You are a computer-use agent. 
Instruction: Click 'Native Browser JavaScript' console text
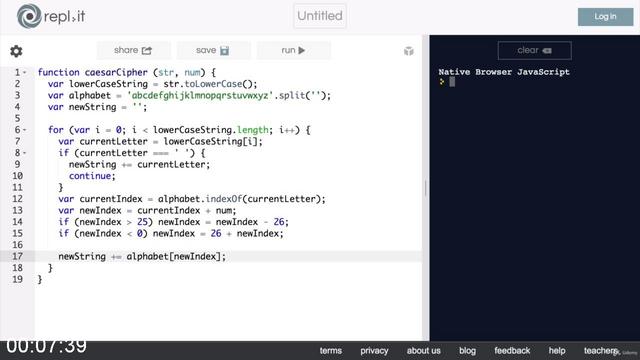504,72
